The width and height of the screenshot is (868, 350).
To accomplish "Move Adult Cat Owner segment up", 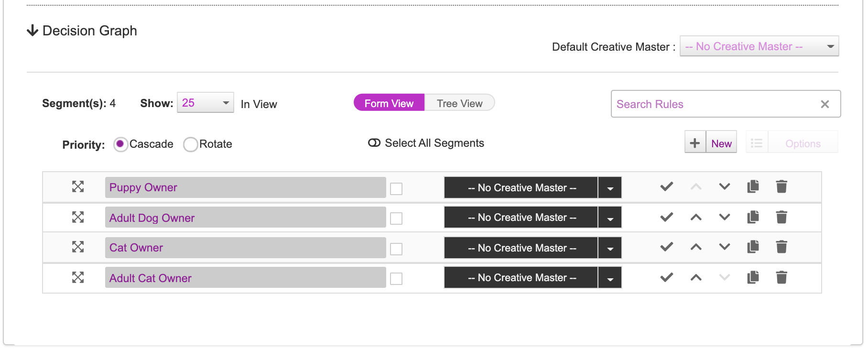I will tap(696, 277).
